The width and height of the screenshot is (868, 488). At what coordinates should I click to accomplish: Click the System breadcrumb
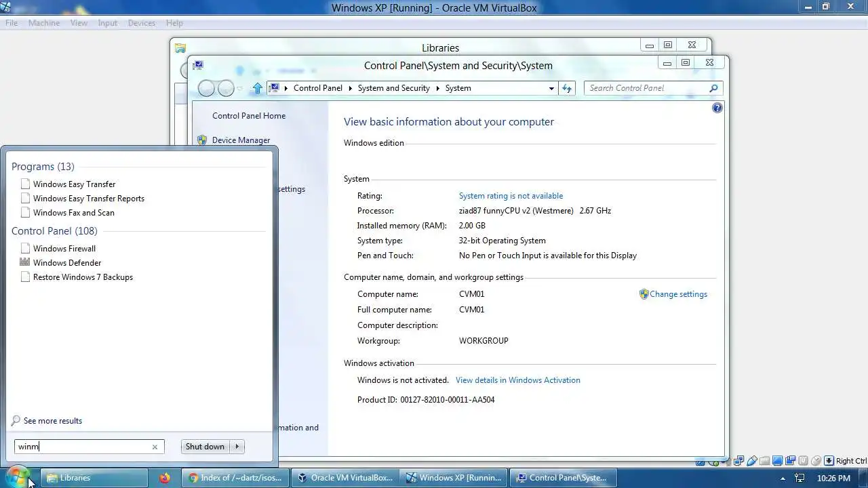point(458,88)
